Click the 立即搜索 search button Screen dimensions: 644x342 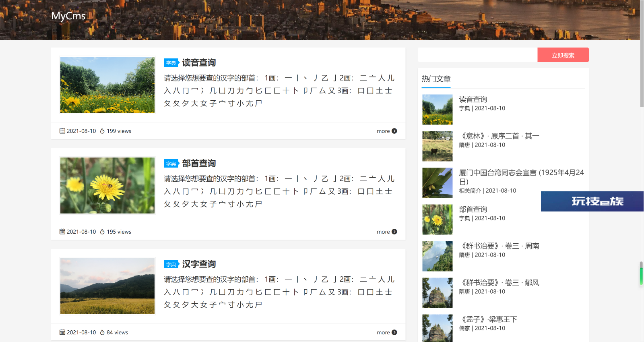[x=563, y=55]
